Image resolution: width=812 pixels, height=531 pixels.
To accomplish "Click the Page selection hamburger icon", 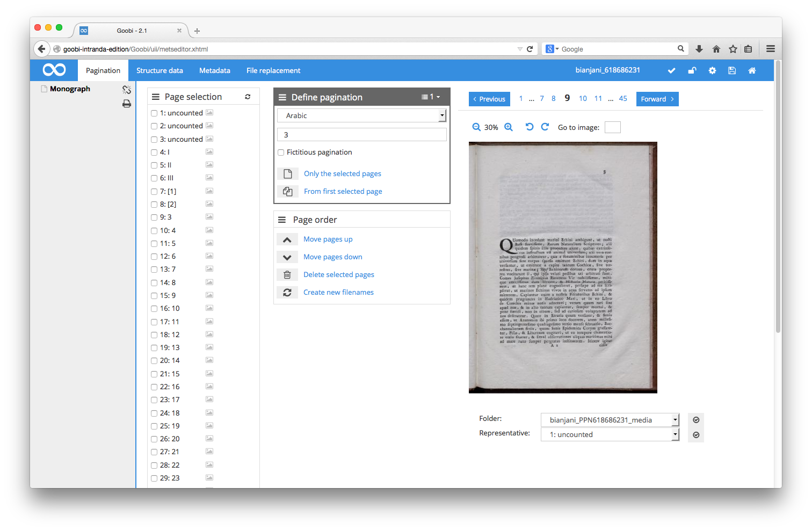I will [x=156, y=97].
